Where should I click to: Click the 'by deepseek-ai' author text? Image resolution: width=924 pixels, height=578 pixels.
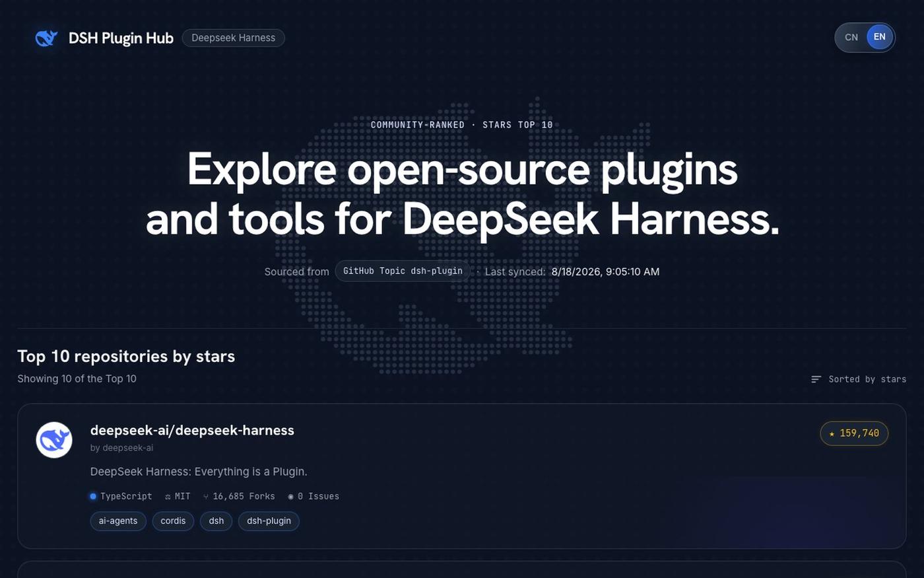point(121,448)
